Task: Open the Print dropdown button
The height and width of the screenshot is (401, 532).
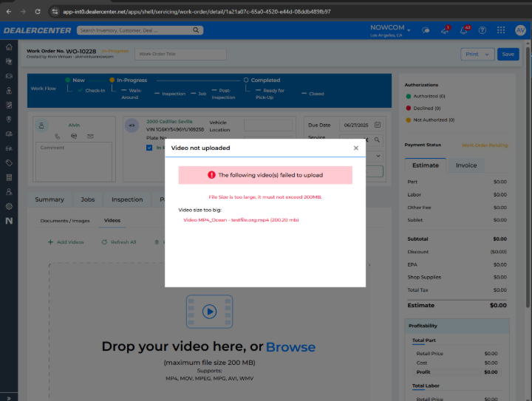Action: tap(477, 54)
